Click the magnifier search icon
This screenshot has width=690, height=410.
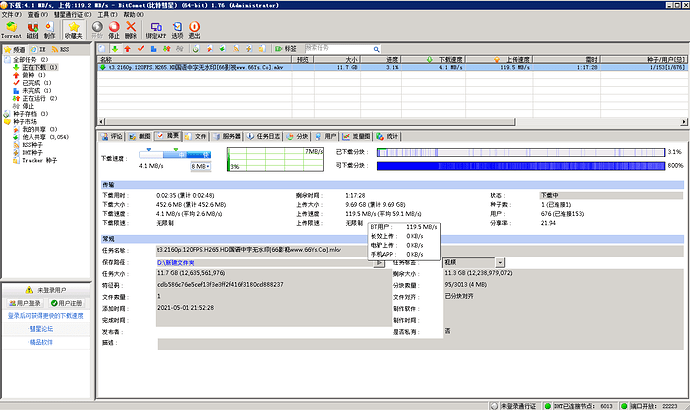(376, 49)
